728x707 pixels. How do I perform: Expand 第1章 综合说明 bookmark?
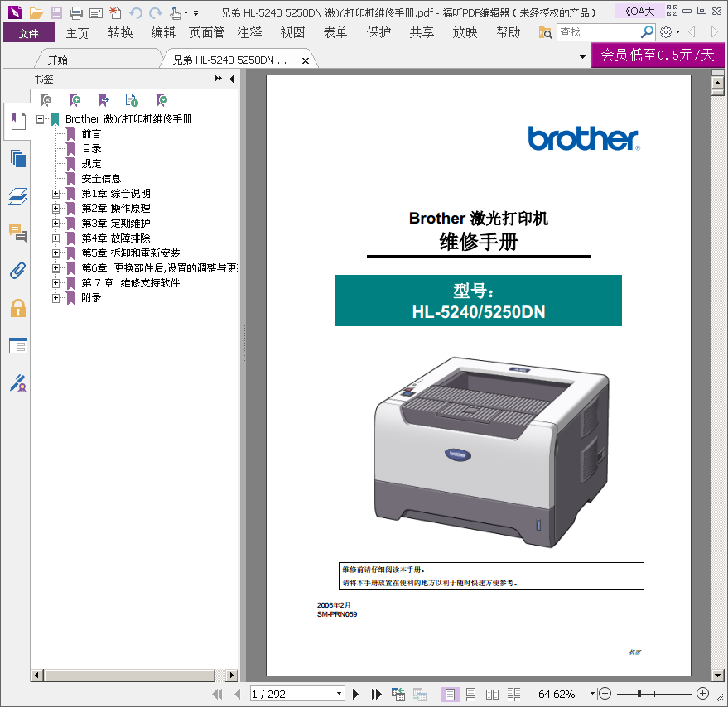(55, 194)
